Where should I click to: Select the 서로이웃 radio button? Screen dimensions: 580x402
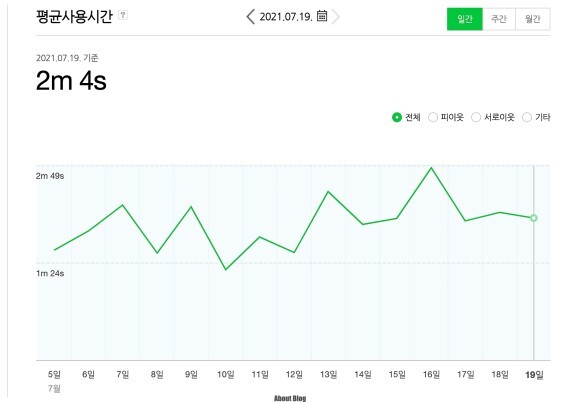[476, 117]
